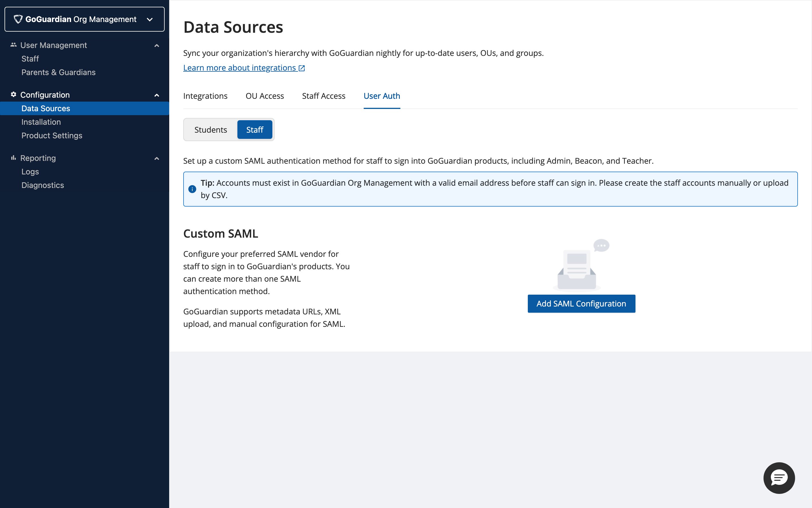Click the Data Sources page title
812x508 pixels.
[x=233, y=27]
